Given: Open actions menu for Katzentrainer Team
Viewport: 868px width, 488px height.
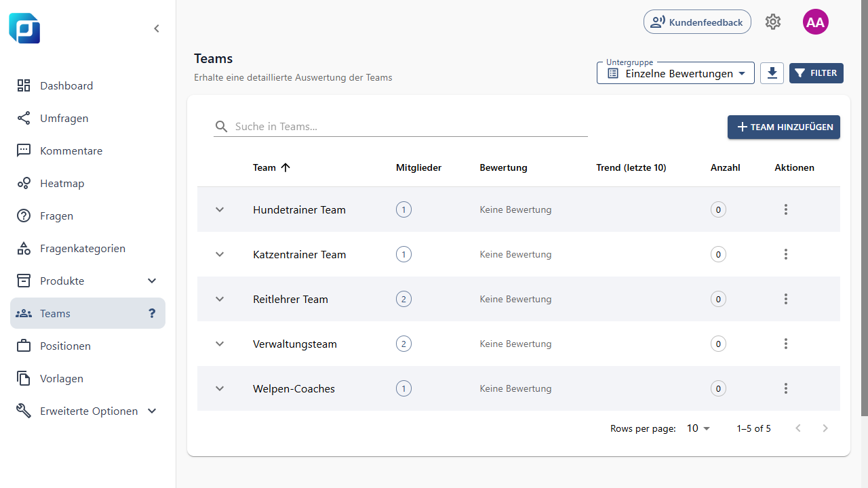Looking at the screenshot, I should tap(786, 254).
